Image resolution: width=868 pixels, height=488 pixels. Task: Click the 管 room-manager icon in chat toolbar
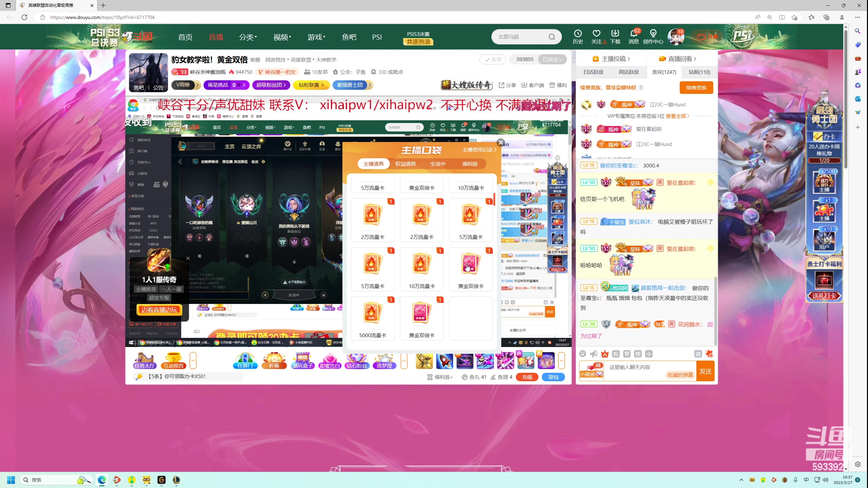click(x=627, y=354)
